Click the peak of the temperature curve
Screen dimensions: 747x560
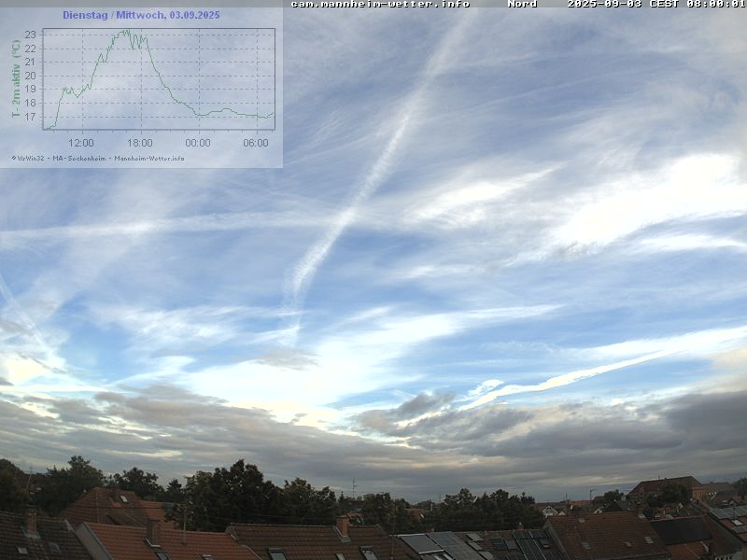click(x=128, y=32)
